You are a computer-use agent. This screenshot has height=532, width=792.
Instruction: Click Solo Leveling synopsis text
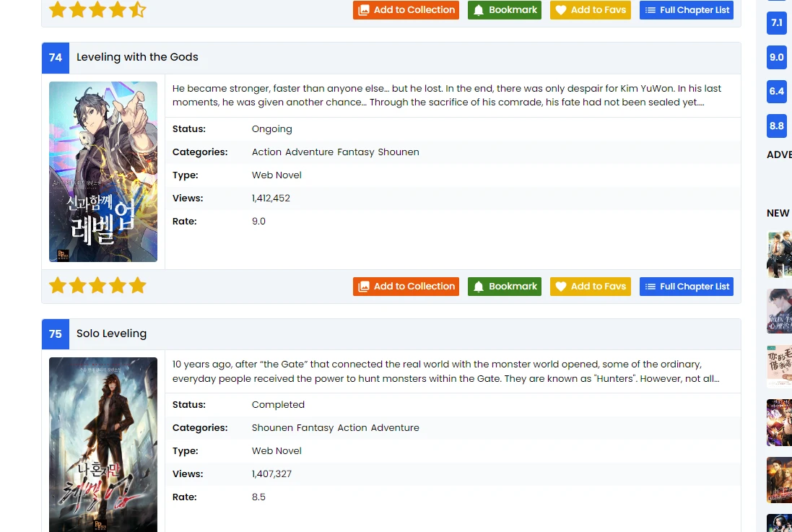click(x=445, y=371)
